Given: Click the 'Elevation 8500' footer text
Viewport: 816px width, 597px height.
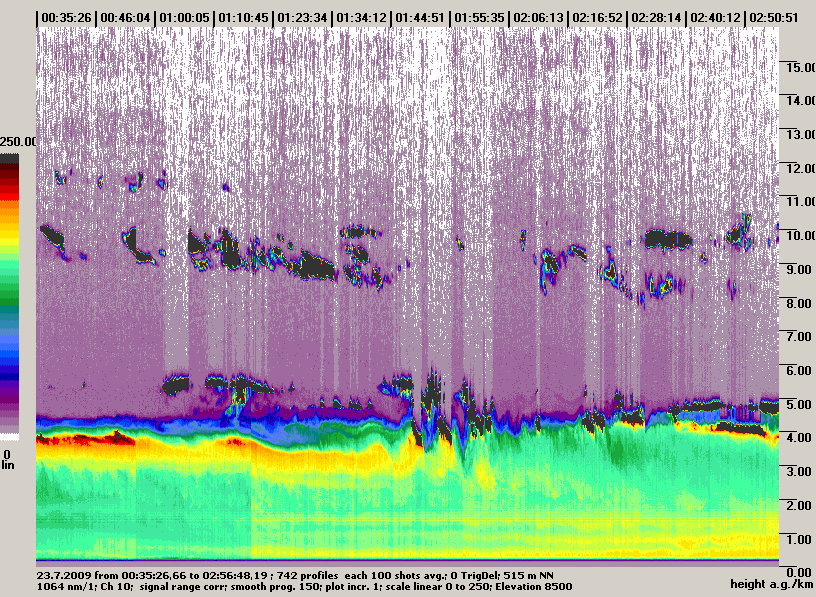Looking at the screenshot, I should tap(535, 587).
